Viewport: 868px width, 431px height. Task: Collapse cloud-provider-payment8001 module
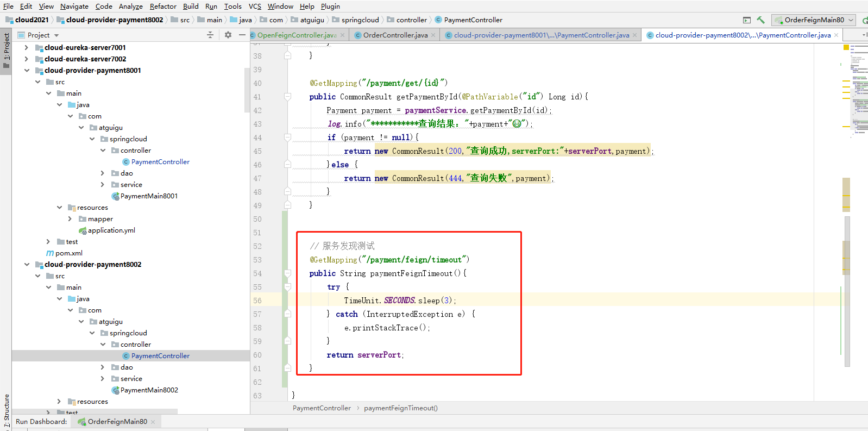(x=26, y=70)
